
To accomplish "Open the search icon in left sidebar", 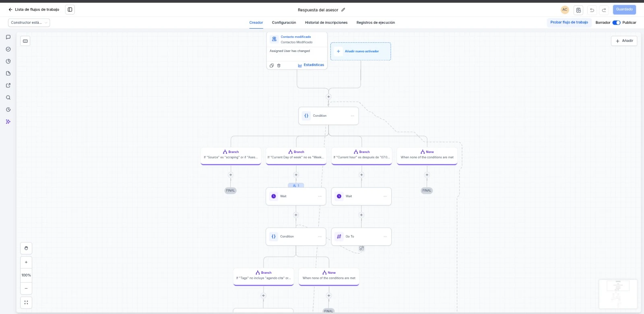I will tap(8, 97).
